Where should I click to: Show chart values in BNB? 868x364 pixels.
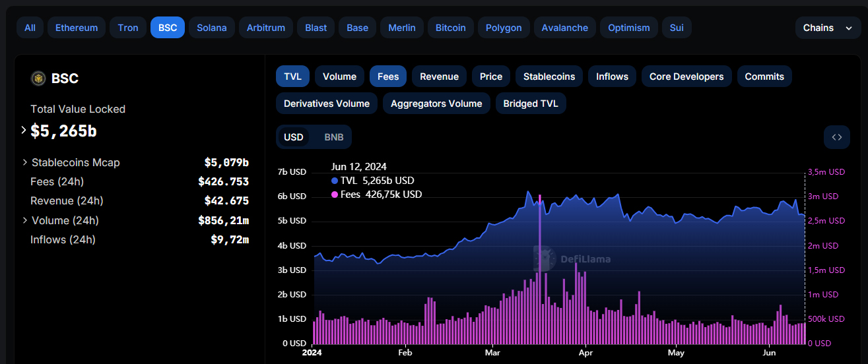(x=334, y=137)
